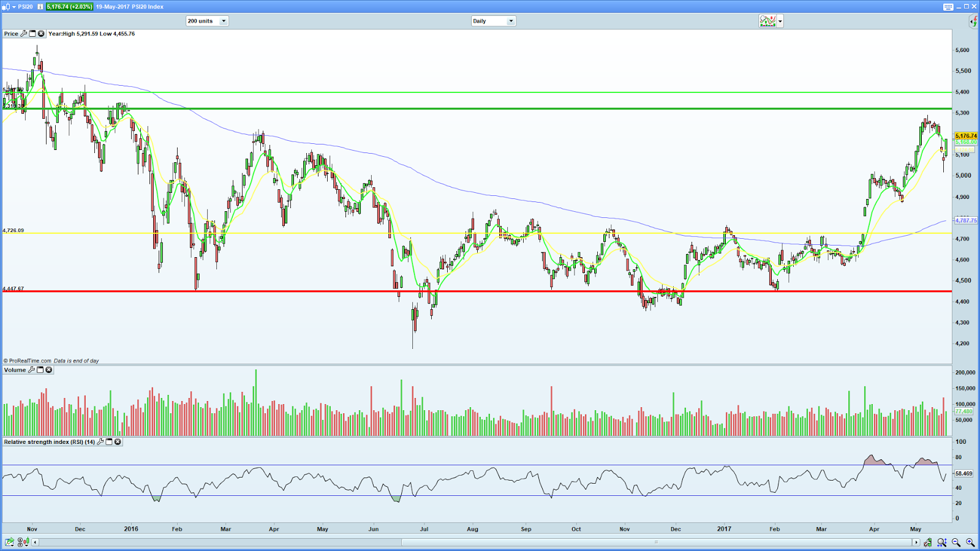
Task: Click the zoom fit magnifier icon
Action: [x=942, y=542]
